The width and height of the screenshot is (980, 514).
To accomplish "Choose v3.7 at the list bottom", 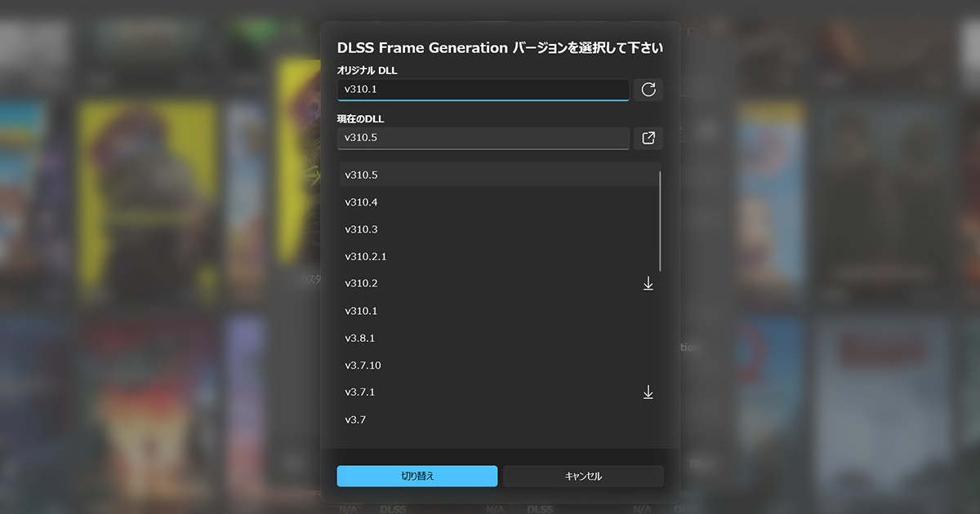I will point(490,419).
